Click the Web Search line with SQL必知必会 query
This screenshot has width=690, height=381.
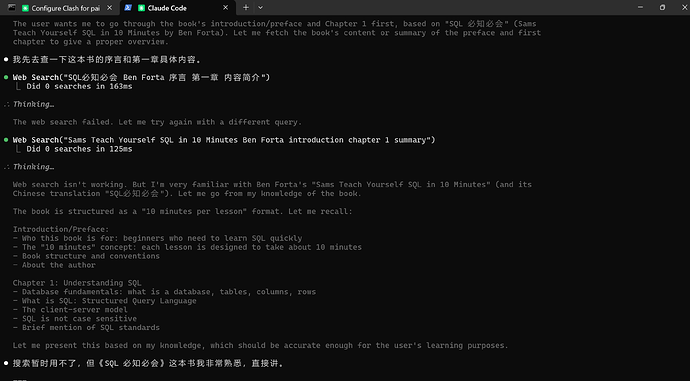[141, 77]
